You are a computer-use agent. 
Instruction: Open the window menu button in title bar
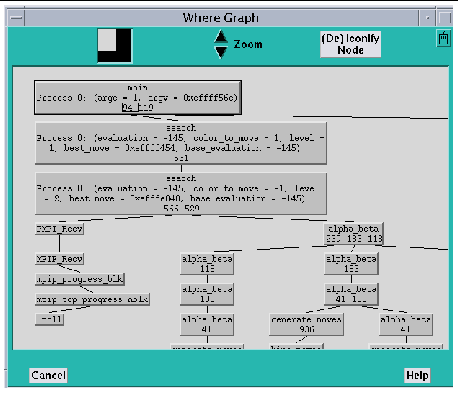tap(16, 18)
